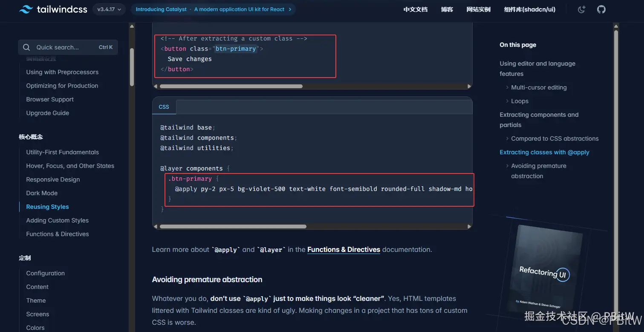Click the btn-primary class value in HTML
644x332 pixels.
coord(236,49)
